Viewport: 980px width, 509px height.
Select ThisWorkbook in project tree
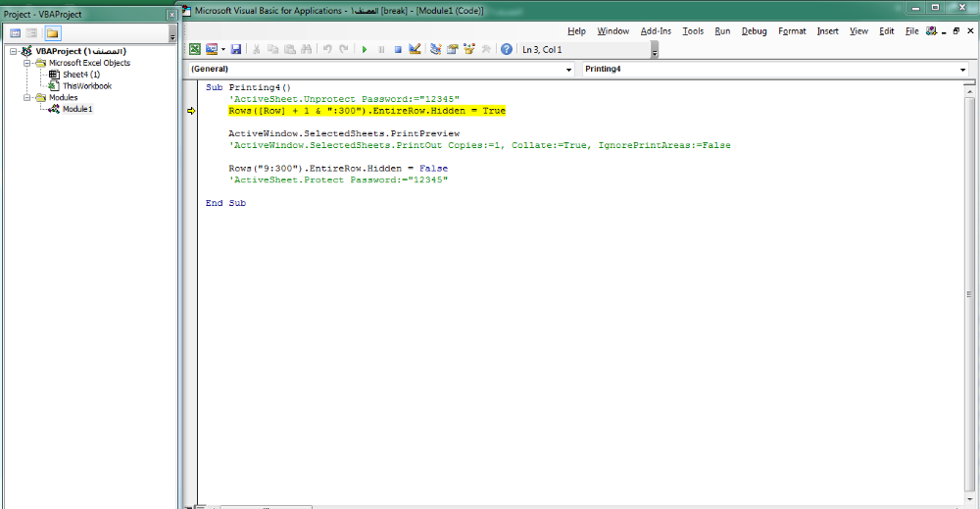click(x=86, y=86)
